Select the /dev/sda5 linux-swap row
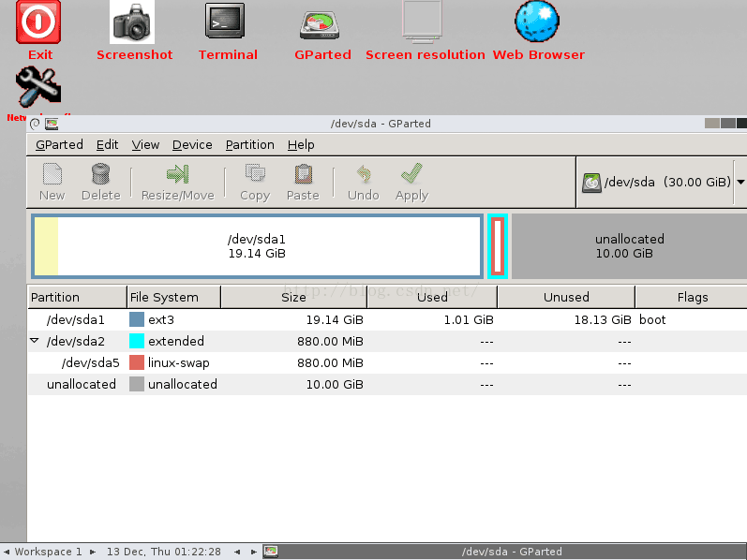Image resolution: width=747 pixels, height=560 pixels. (x=187, y=363)
